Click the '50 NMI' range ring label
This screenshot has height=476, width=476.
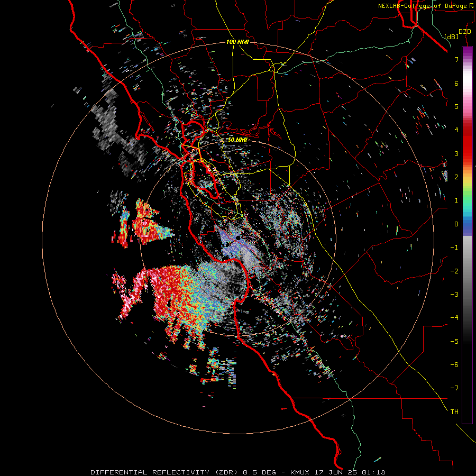(x=237, y=140)
